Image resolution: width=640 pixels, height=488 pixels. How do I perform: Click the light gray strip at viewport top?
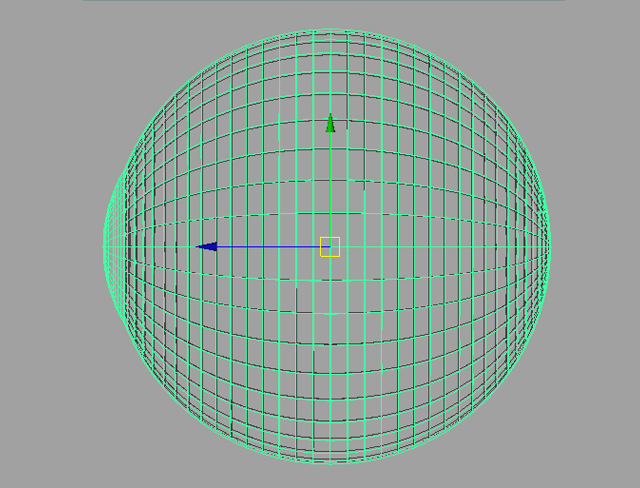click(320, 1)
